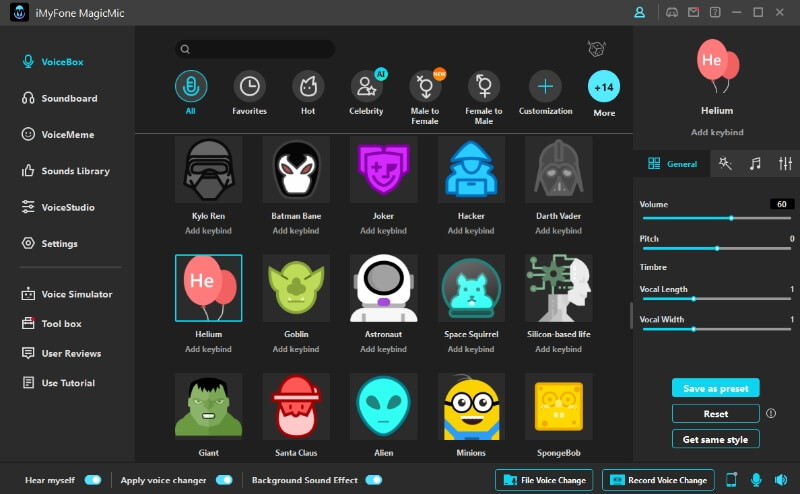
Task: Select the Helium balloon voice tile
Action: click(x=209, y=288)
